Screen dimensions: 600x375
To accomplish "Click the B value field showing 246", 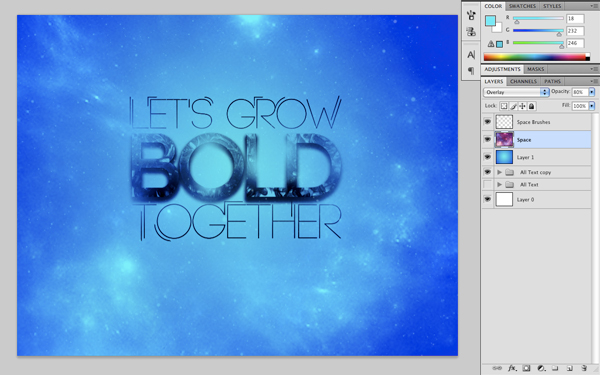I will pos(575,43).
